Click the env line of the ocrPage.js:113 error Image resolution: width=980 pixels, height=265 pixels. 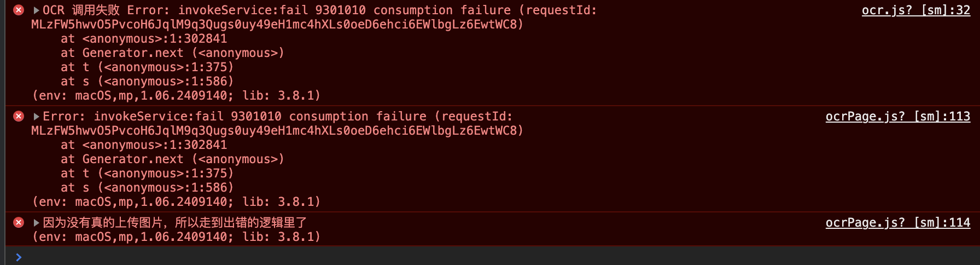coord(176,202)
